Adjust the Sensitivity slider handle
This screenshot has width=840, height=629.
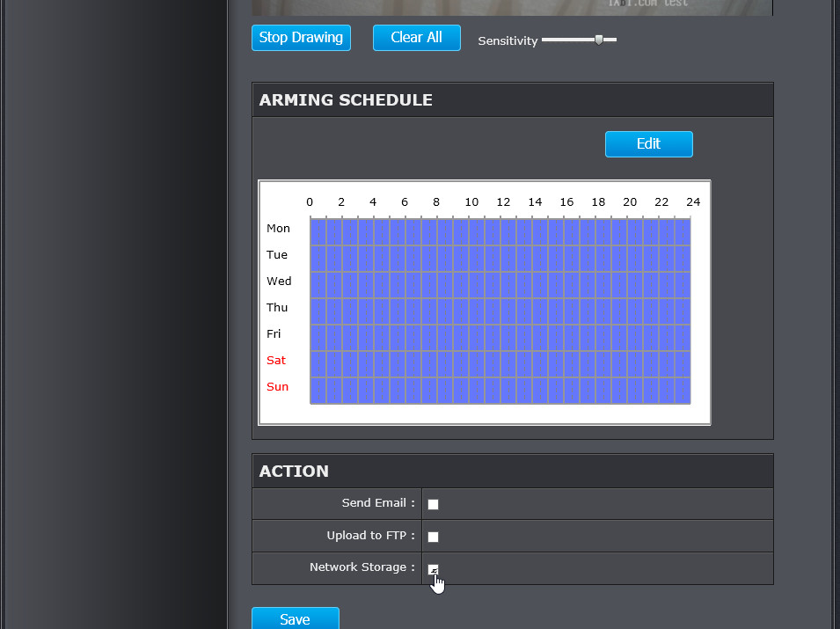pyautogui.click(x=599, y=40)
